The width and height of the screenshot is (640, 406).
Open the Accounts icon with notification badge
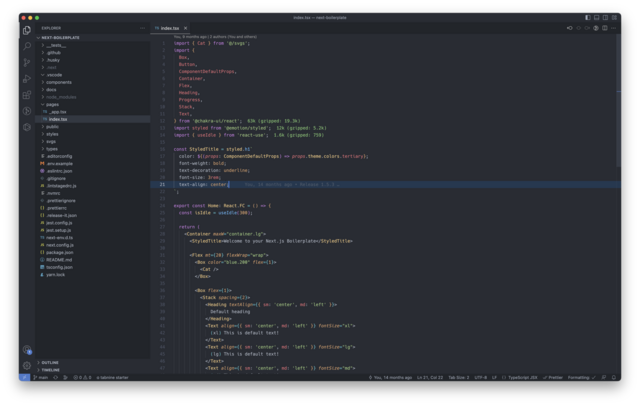pyautogui.click(x=27, y=350)
